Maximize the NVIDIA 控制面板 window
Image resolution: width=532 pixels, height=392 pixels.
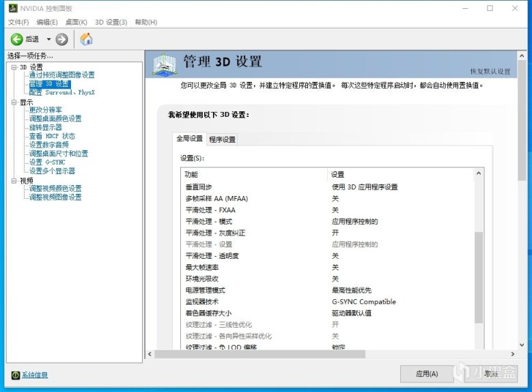tap(490, 8)
